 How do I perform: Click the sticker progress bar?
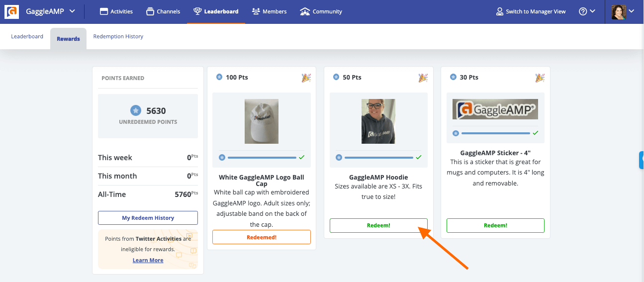pos(496,133)
